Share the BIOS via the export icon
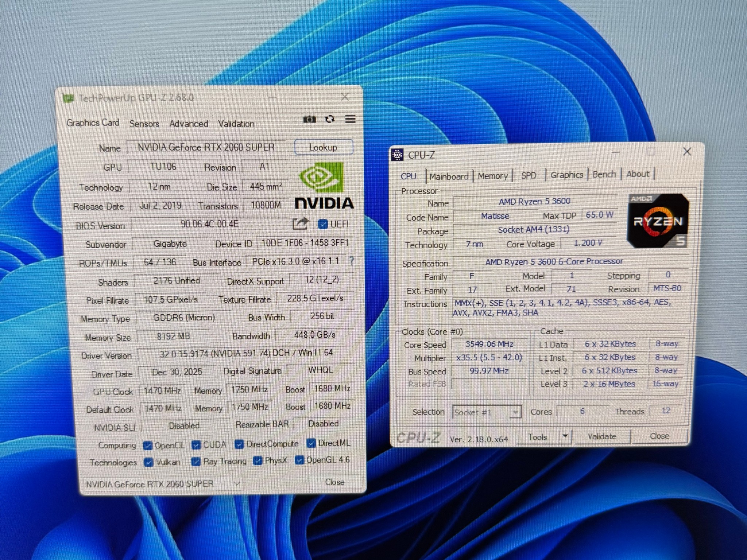The width and height of the screenshot is (747, 560). click(300, 223)
